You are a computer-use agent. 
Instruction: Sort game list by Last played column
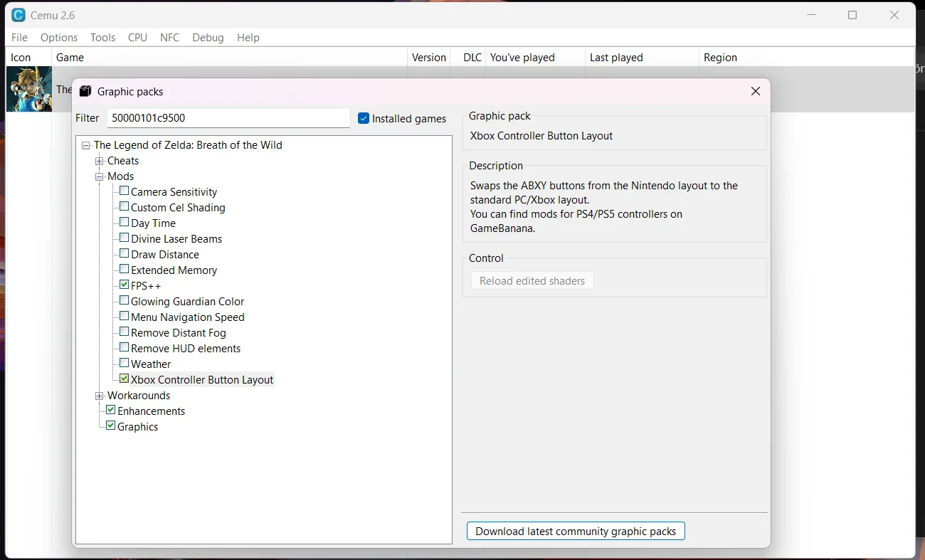(616, 58)
